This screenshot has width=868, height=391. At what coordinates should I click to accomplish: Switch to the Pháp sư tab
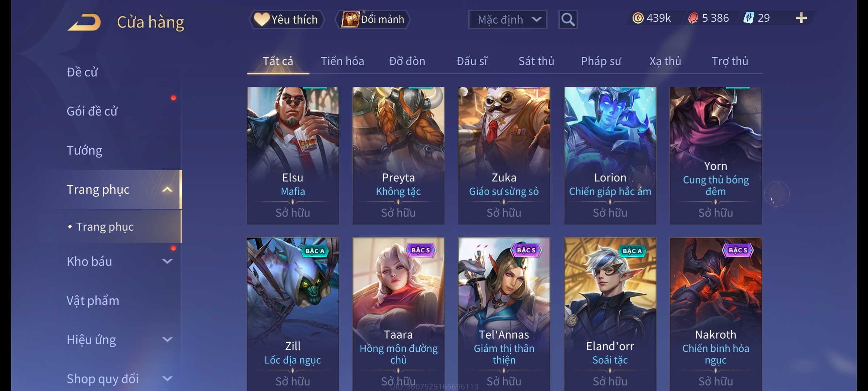click(x=601, y=61)
